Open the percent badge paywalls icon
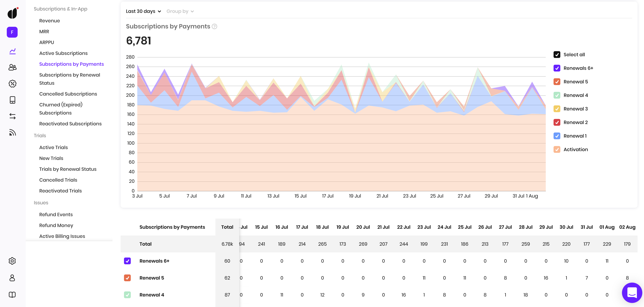 coord(13,84)
